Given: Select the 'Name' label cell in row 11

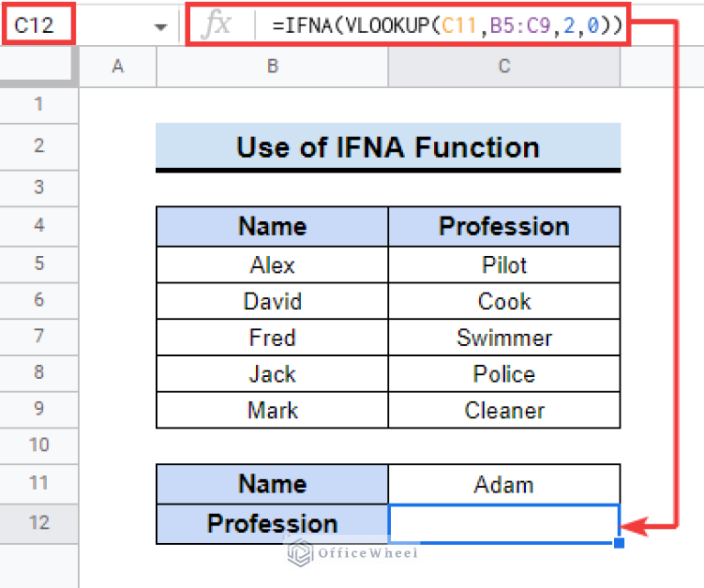Looking at the screenshot, I should [272, 483].
